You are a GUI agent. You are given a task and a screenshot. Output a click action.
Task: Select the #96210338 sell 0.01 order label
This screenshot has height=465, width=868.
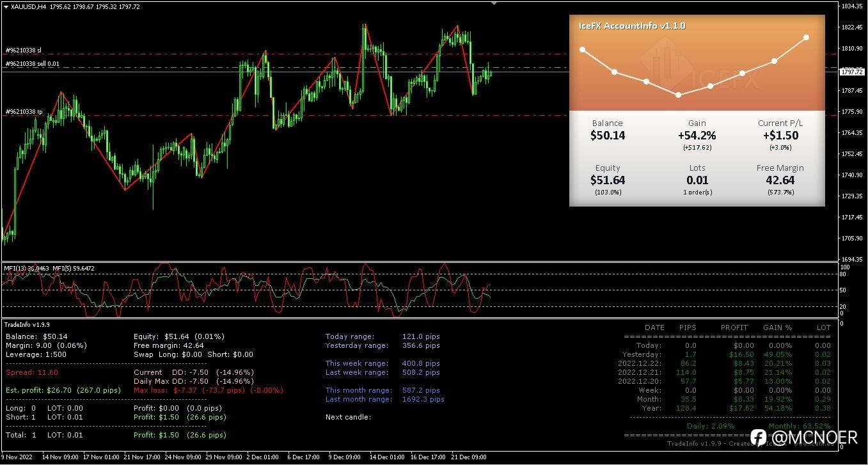tap(32, 64)
